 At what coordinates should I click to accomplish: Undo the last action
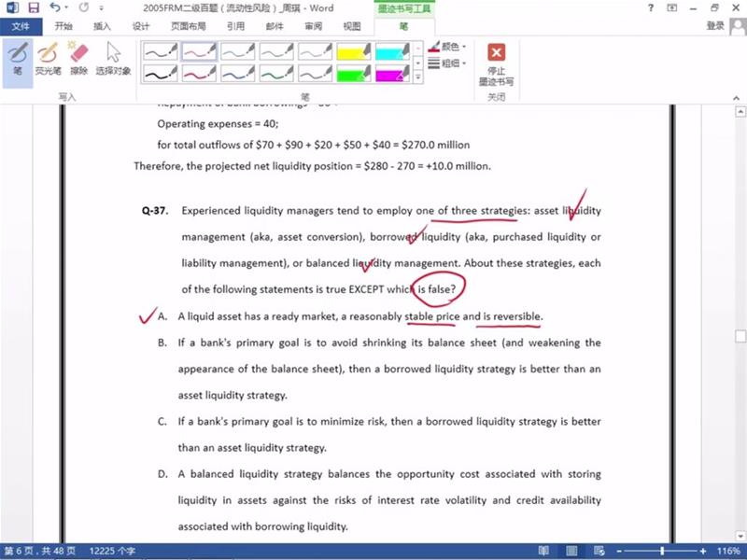point(54,7)
